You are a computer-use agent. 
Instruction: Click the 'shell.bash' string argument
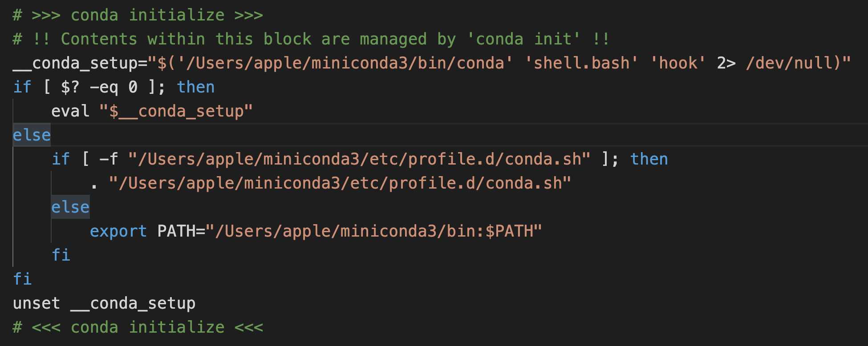click(x=581, y=63)
